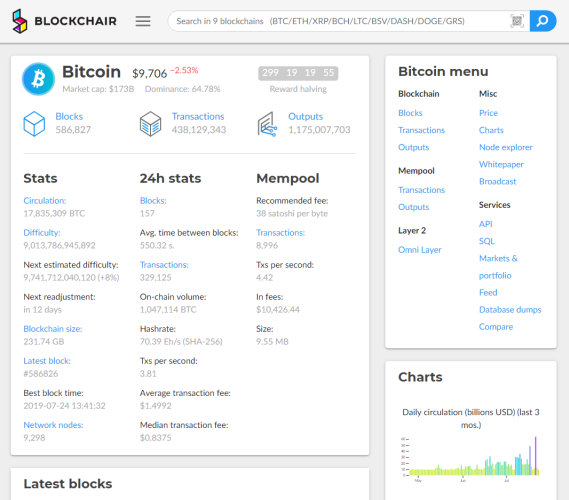The width and height of the screenshot is (569, 500).
Task: Open the Blocks link beside cube icon
Action: coord(69,116)
